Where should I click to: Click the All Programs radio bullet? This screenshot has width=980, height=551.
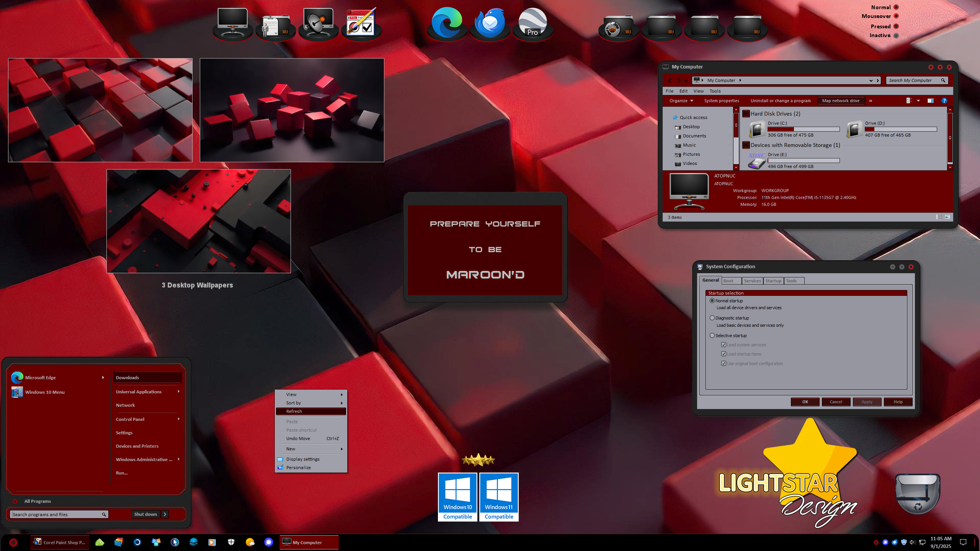pos(15,501)
